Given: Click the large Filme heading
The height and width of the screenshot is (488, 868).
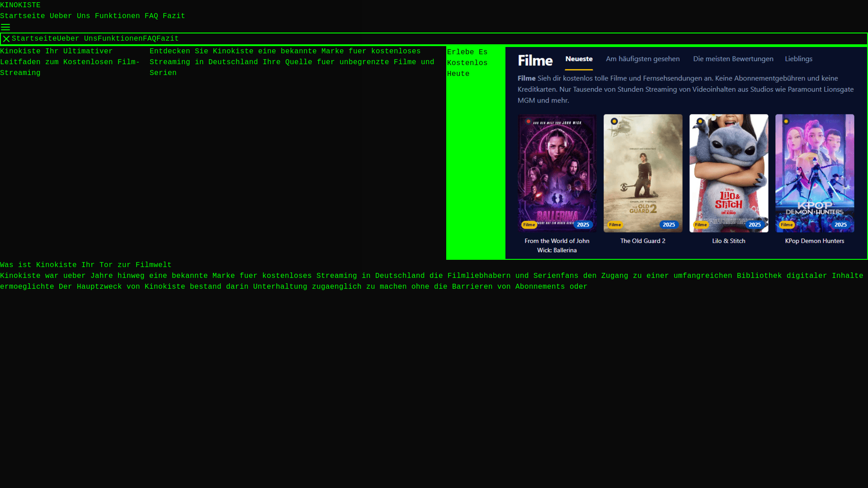Looking at the screenshot, I should click(x=535, y=61).
